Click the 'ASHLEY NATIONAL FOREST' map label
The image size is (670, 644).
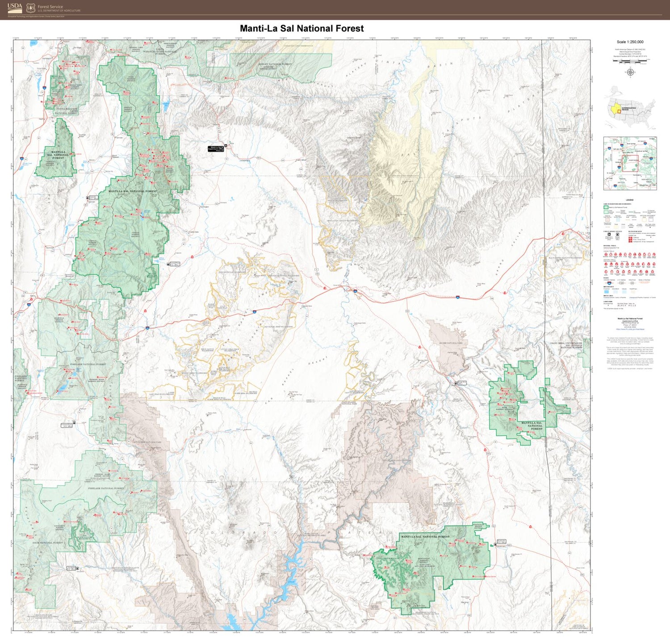[276, 64]
